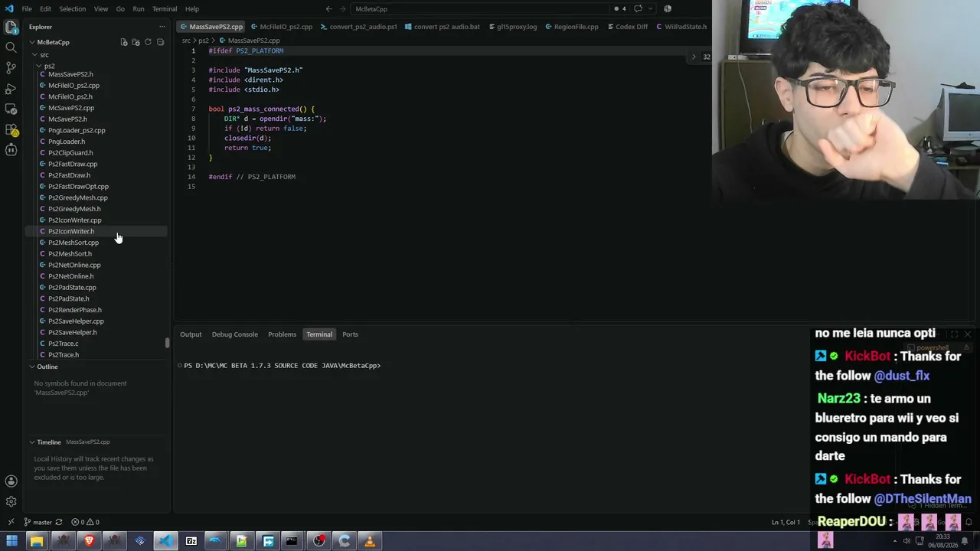The width and height of the screenshot is (980, 551).
Task: Open the Terminal menu
Action: [x=165, y=9]
